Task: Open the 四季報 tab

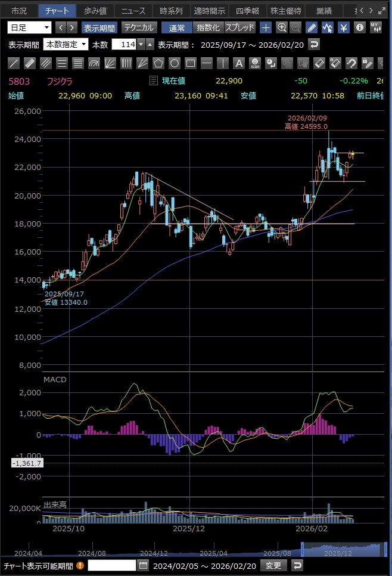Action: 247,11
